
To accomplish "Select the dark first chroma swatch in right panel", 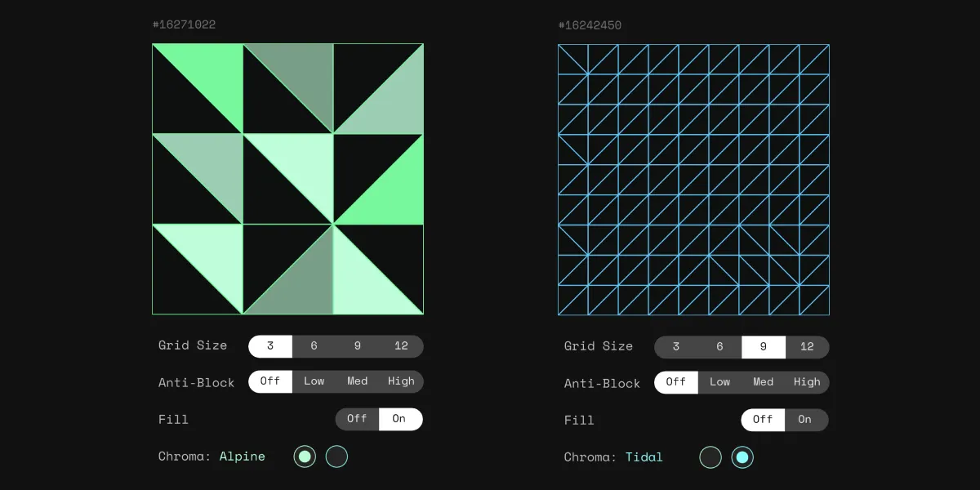I will coord(710,457).
